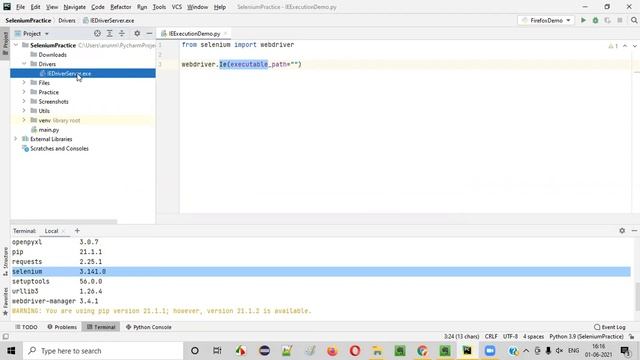Run the FirefoxDemo configuration
Viewport: 640px width, 360px height.
(x=583, y=20)
